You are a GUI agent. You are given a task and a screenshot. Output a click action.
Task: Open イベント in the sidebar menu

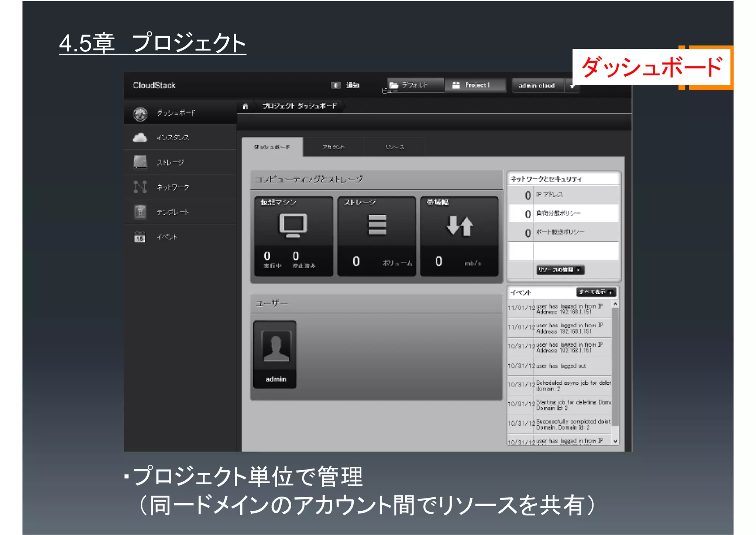click(x=180, y=237)
